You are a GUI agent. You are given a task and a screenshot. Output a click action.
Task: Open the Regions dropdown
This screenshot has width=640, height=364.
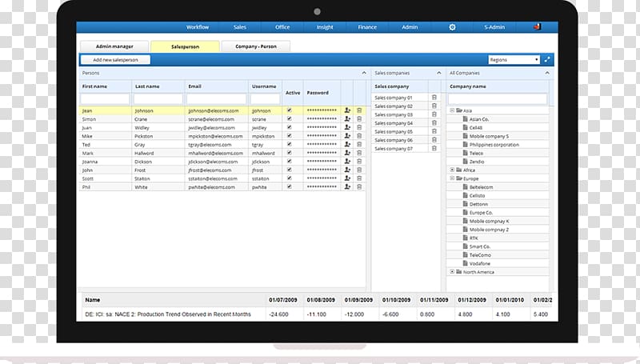point(514,59)
